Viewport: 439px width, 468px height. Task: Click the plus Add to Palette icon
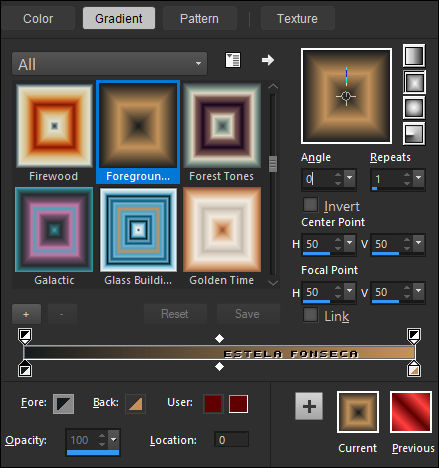309,406
